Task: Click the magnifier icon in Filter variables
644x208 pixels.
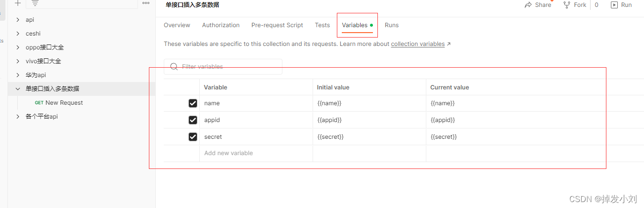Action: [174, 67]
